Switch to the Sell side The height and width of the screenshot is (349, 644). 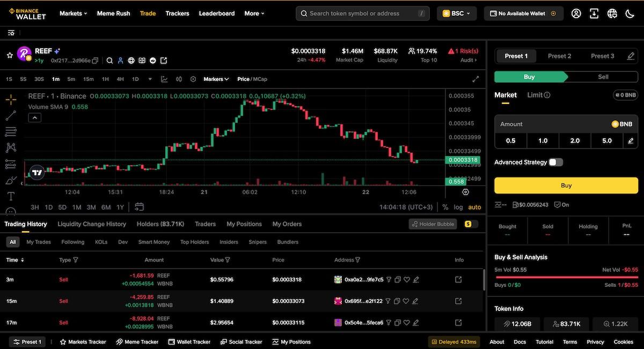(602, 77)
